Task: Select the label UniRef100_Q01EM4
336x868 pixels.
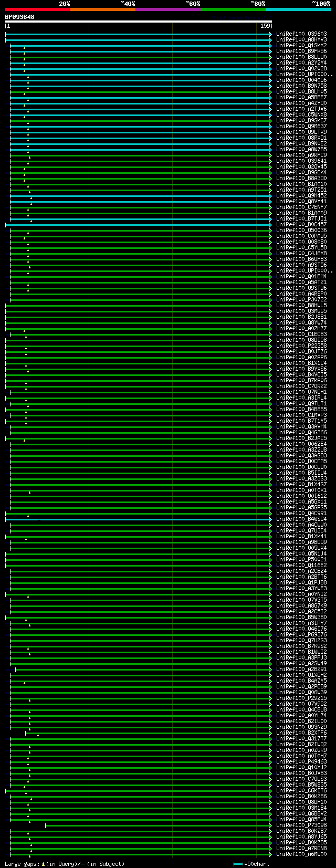Action: tap(301, 276)
